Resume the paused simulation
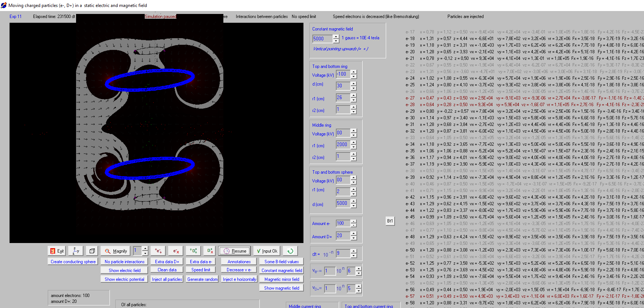Viewport: 644px width, 308px height. point(235,251)
